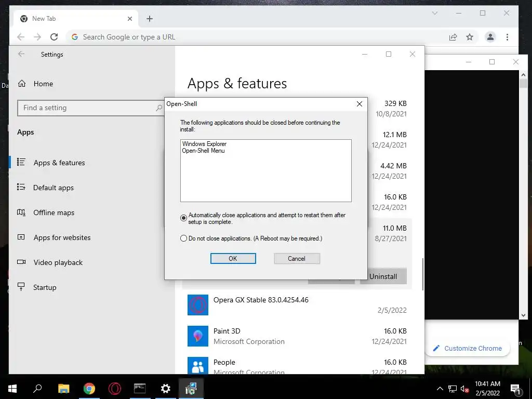Screen dimensions: 532x399
Task: Bookmark this page with star icon
Action: pos(470,37)
